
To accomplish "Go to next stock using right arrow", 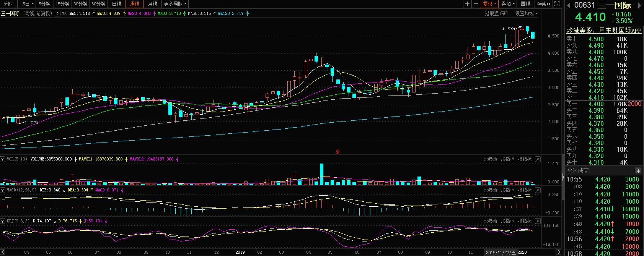I will pyautogui.click(x=639, y=5).
